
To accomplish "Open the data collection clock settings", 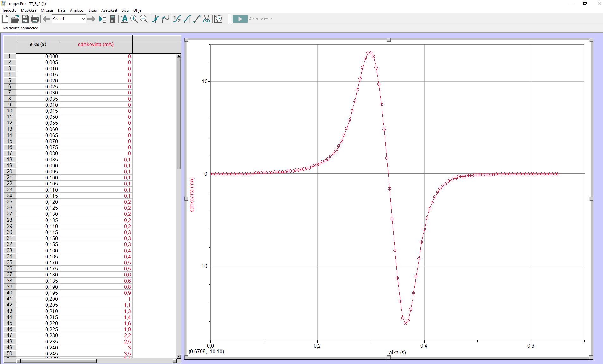I will (218, 19).
